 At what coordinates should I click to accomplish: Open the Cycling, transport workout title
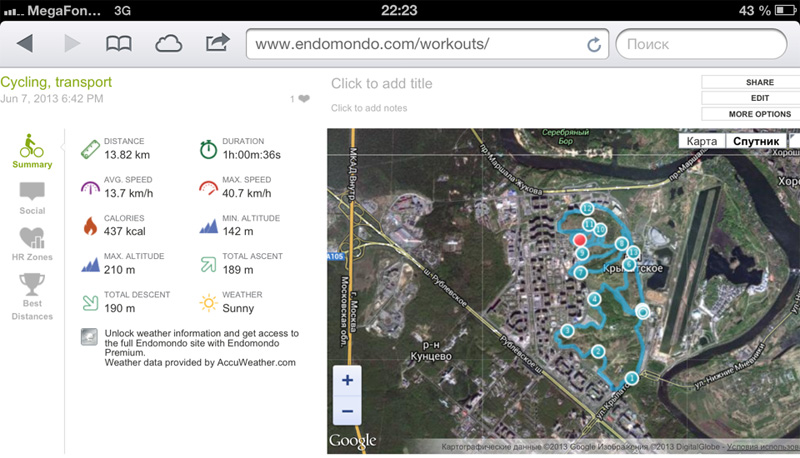tap(56, 82)
